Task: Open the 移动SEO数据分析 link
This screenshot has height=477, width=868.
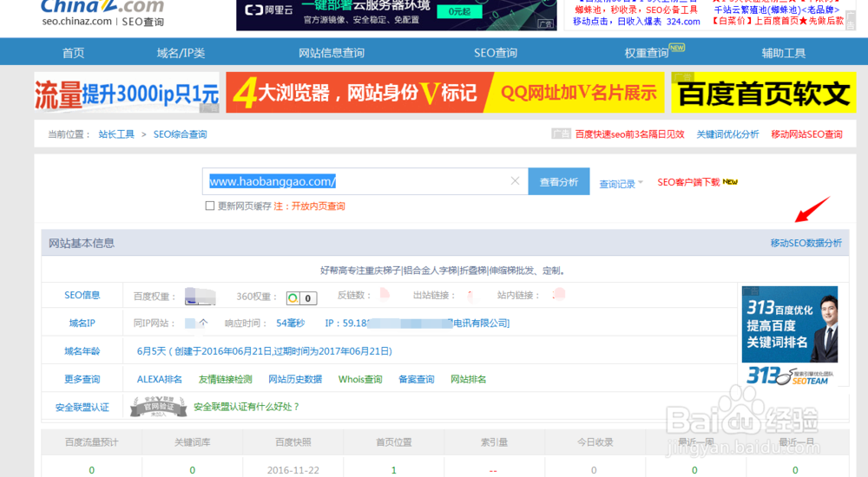Action: 806,243
